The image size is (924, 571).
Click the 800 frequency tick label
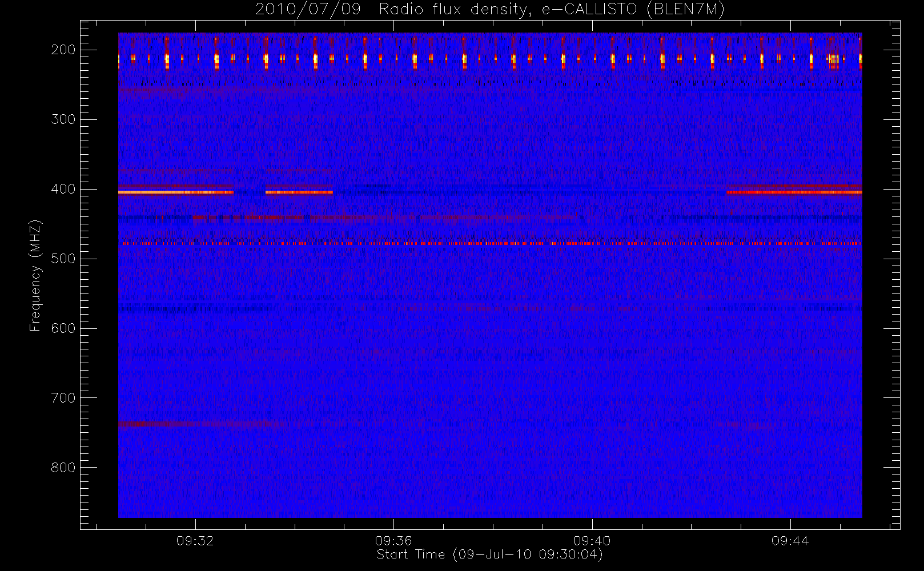point(63,468)
